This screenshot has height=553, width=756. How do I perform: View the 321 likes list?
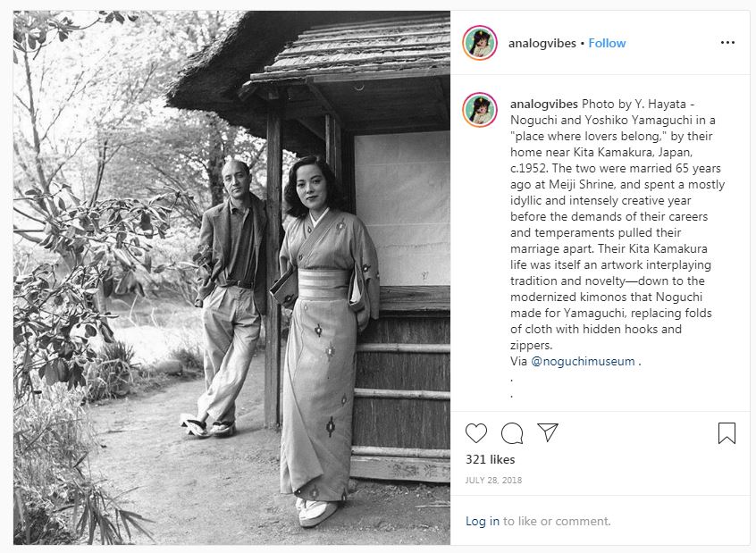tap(490, 459)
